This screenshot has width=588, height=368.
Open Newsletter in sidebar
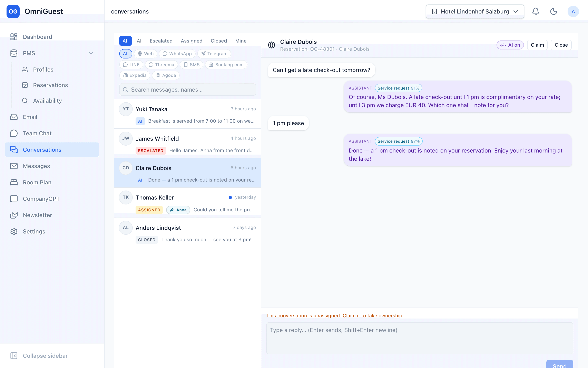(52, 215)
